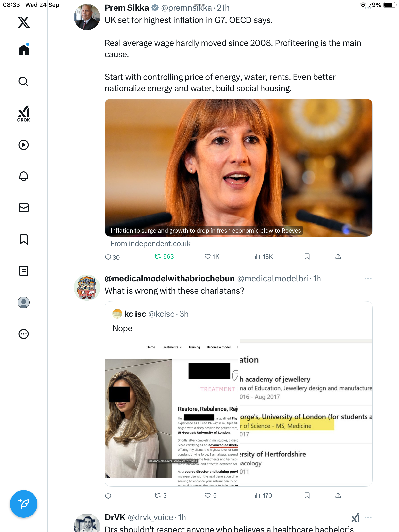Viewport: 399px width, 532px height.
Task: Share Prem Sikka's post
Action: tap(338, 257)
